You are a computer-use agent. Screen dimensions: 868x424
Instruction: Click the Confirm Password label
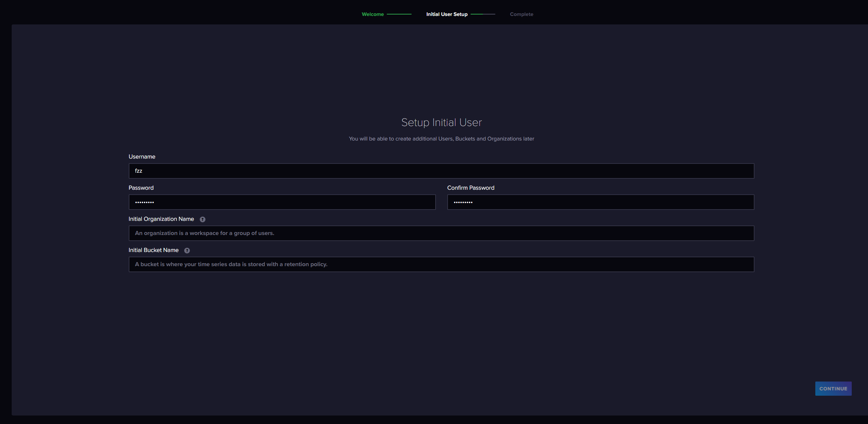tap(471, 188)
